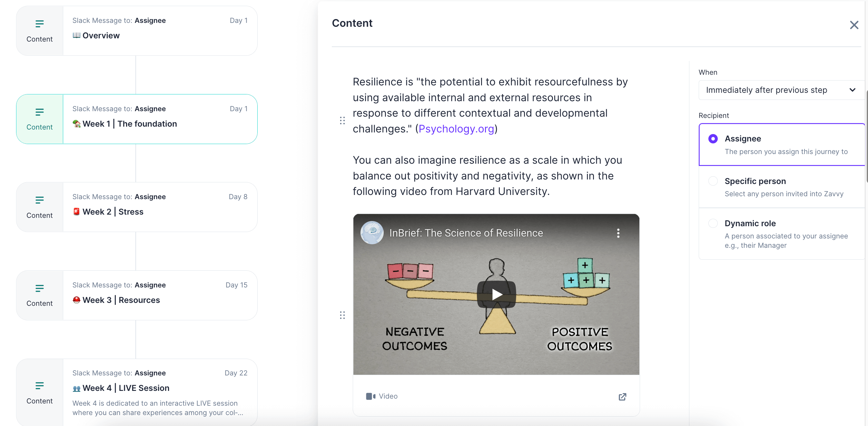Click the InBrief video title link
868x426 pixels.
(x=466, y=233)
